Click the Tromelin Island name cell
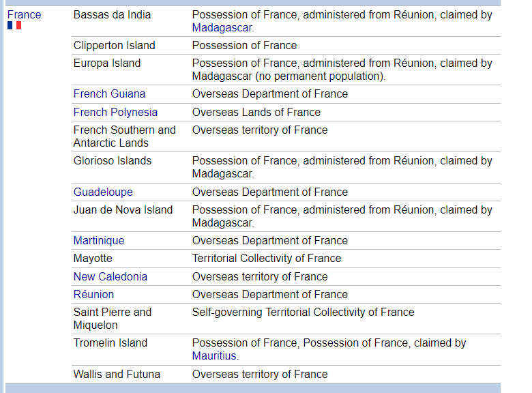Image resolution: width=532 pixels, height=393 pixels. [110, 343]
